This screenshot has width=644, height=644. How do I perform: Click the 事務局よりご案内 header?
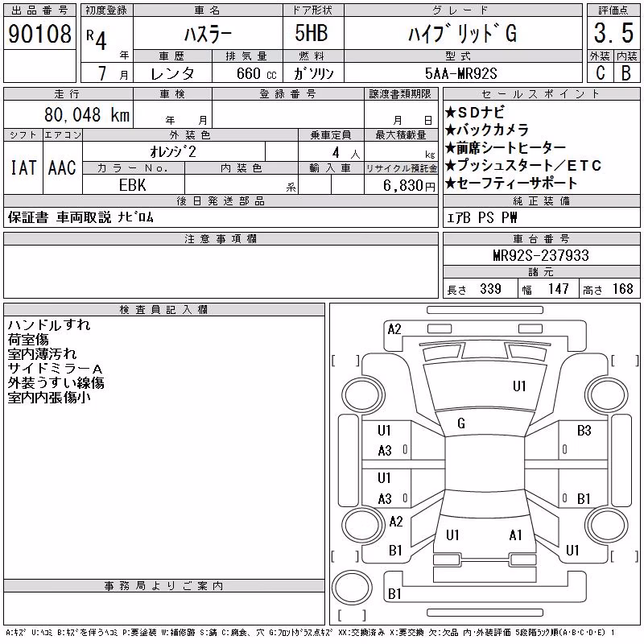(163, 586)
